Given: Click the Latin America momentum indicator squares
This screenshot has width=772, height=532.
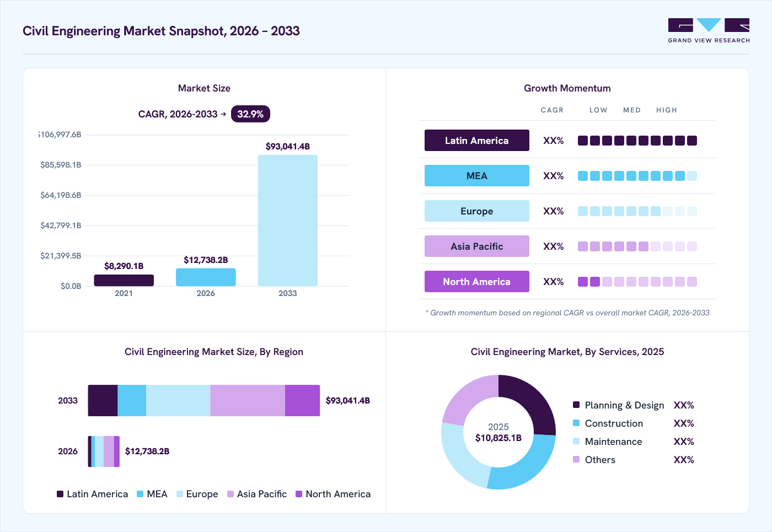Looking at the screenshot, I should click(x=637, y=141).
